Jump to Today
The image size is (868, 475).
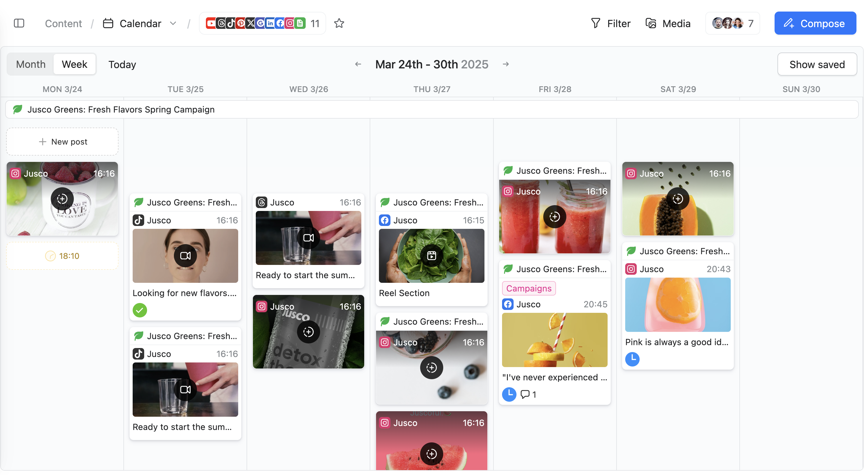(122, 64)
